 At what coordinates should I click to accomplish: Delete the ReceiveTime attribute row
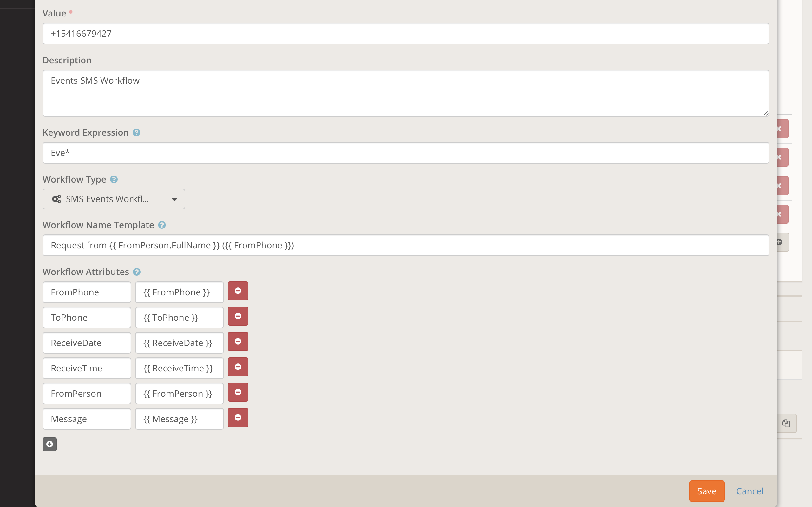[238, 367]
